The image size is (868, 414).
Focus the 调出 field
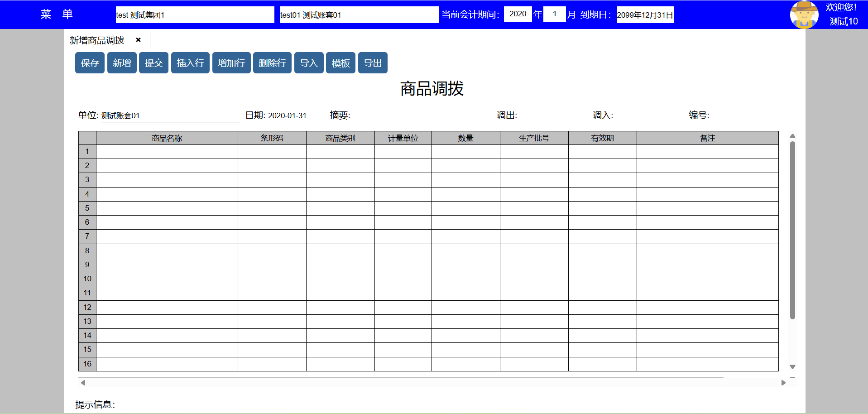click(x=553, y=116)
